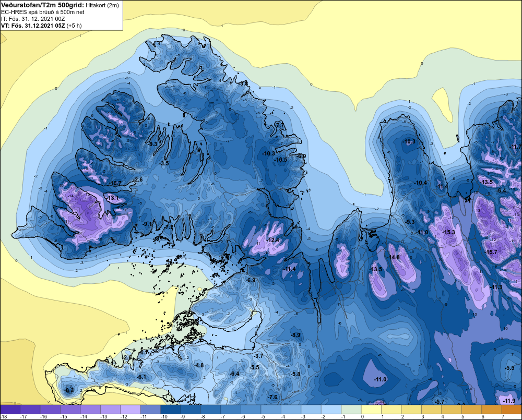Click legend swatch between -15 and -14
The width and height of the screenshot is (522, 420).
[70, 409]
